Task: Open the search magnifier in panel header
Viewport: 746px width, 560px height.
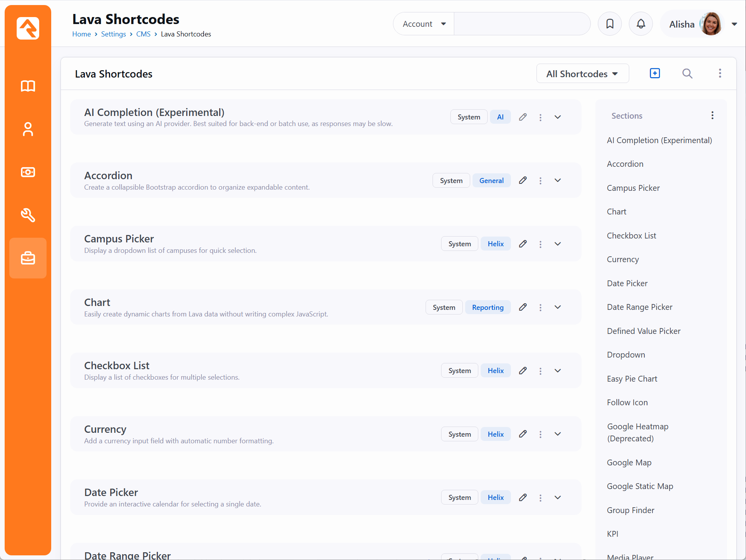Action: pos(687,73)
